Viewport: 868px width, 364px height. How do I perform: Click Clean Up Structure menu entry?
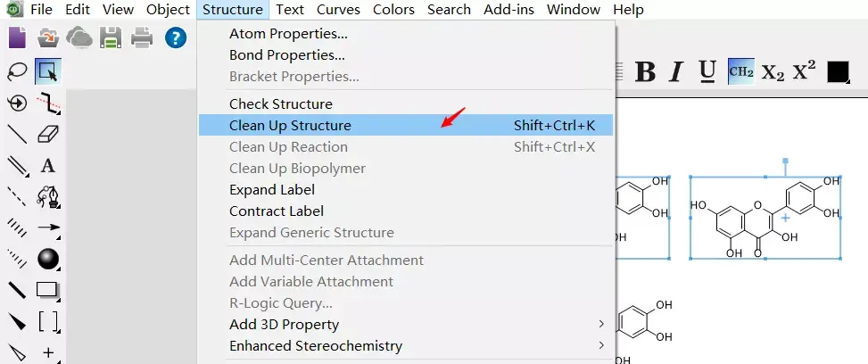pos(290,126)
